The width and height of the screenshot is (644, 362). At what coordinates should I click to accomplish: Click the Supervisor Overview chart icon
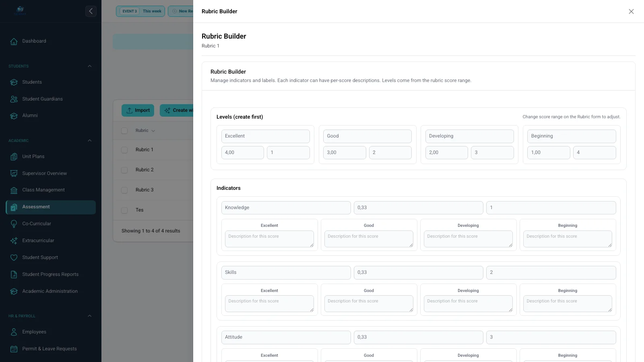pyautogui.click(x=14, y=173)
